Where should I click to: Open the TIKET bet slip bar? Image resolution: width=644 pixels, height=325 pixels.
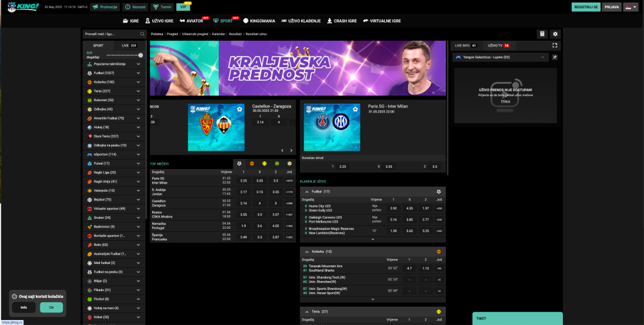(x=518, y=319)
